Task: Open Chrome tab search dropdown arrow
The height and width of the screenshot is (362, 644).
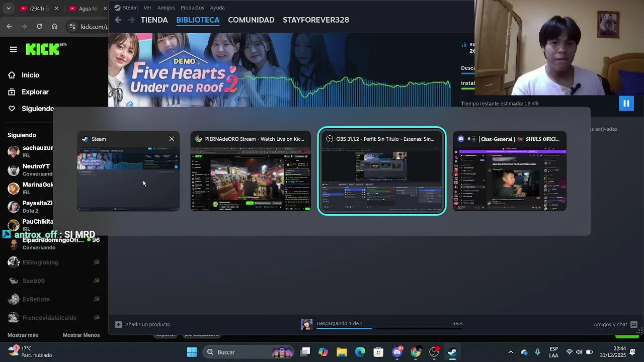Action: (x=8, y=9)
